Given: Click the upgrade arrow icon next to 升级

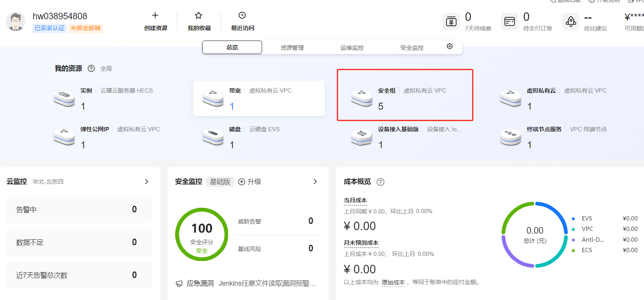Looking at the screenshot, I should [x=242, y=182].
